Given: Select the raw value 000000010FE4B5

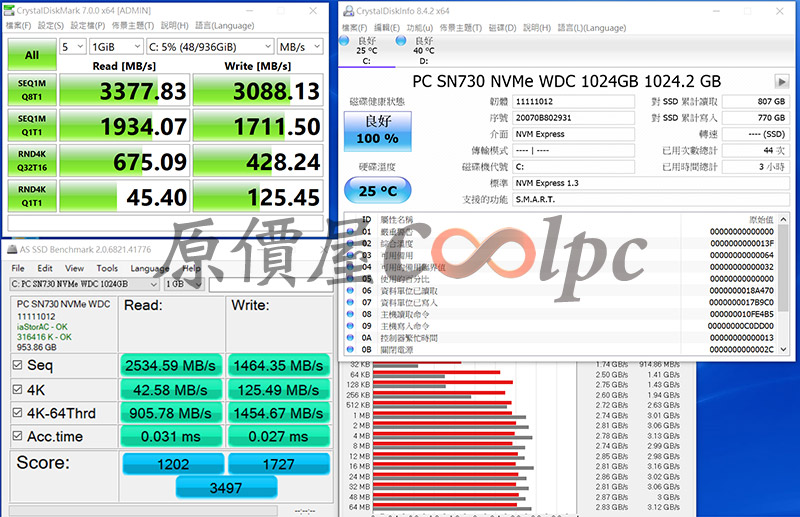Looking at the screenshot, I should click(741, 314).
